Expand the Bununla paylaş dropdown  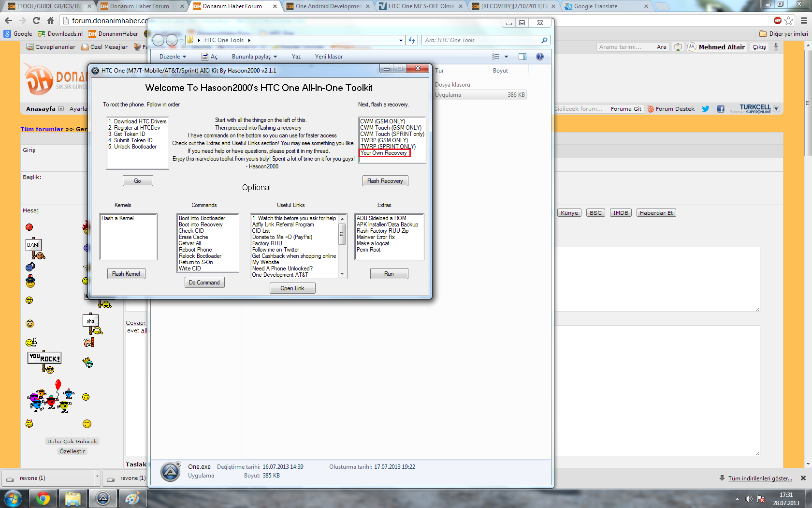(x=254, y=57)
